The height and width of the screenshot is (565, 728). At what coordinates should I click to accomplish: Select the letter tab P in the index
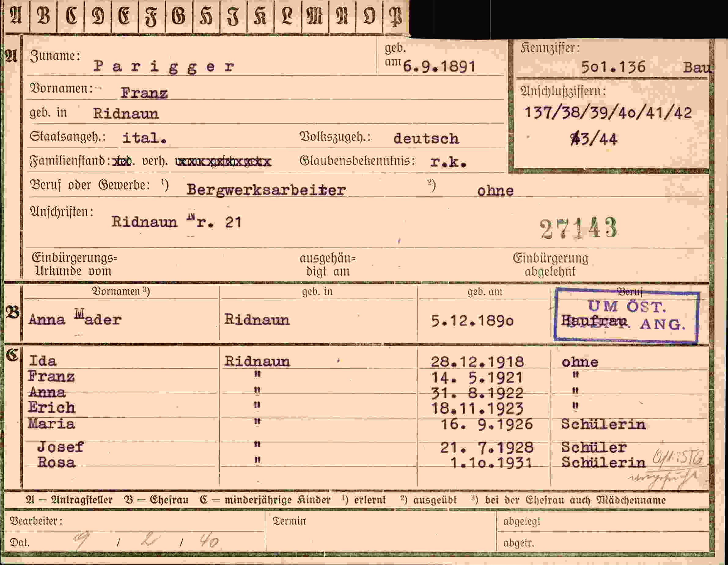[x=396, y=17]
